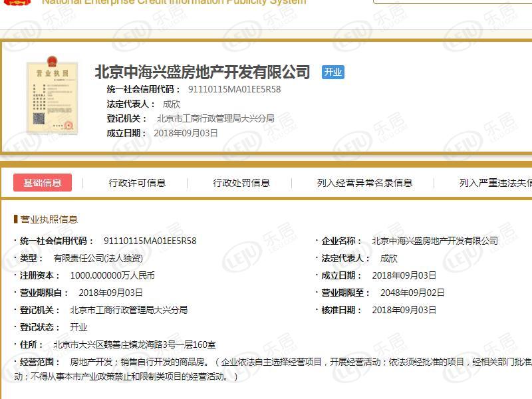Open the business license thumbnail image
Screen dimensions: 532x399
tap(53, 96)
